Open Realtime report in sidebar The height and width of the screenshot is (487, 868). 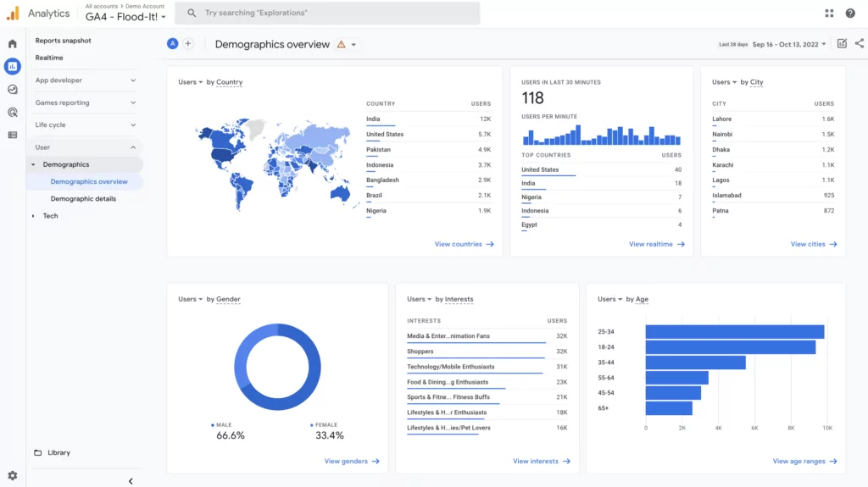49,58
